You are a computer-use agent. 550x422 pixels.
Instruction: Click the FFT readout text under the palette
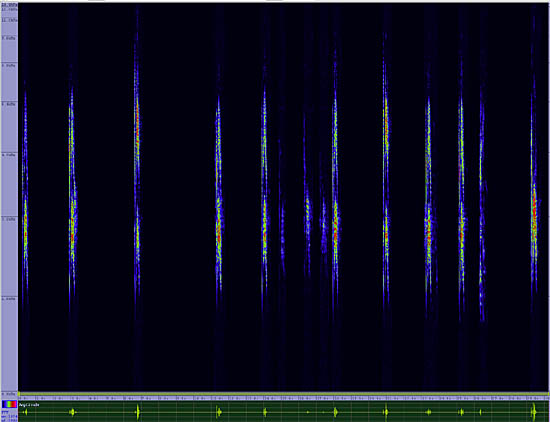coord(8,415)
